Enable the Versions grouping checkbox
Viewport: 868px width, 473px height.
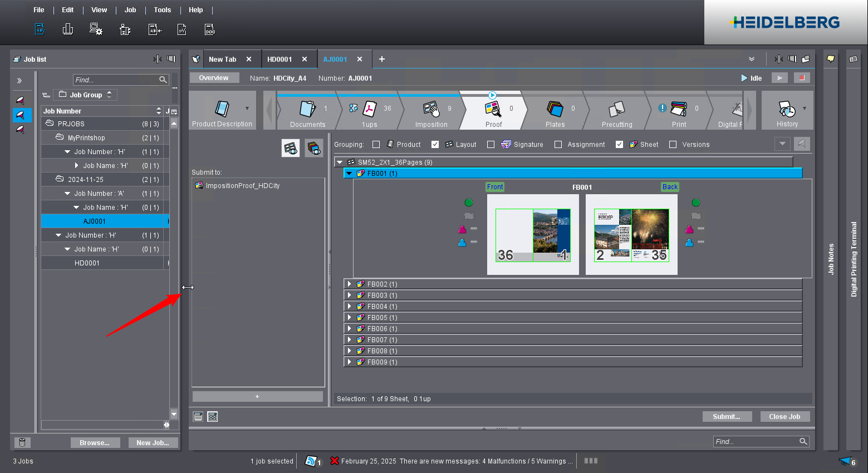(673, 145)
